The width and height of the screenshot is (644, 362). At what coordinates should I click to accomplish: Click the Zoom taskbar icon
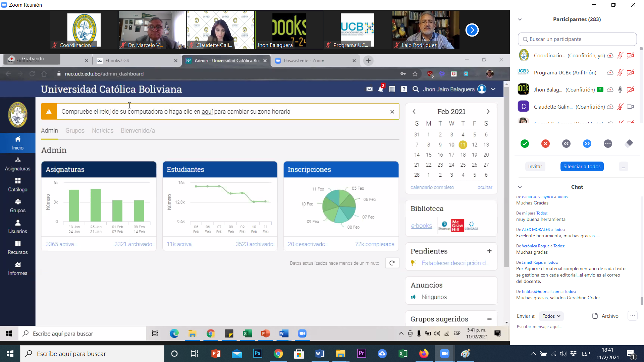click(444, 354)
